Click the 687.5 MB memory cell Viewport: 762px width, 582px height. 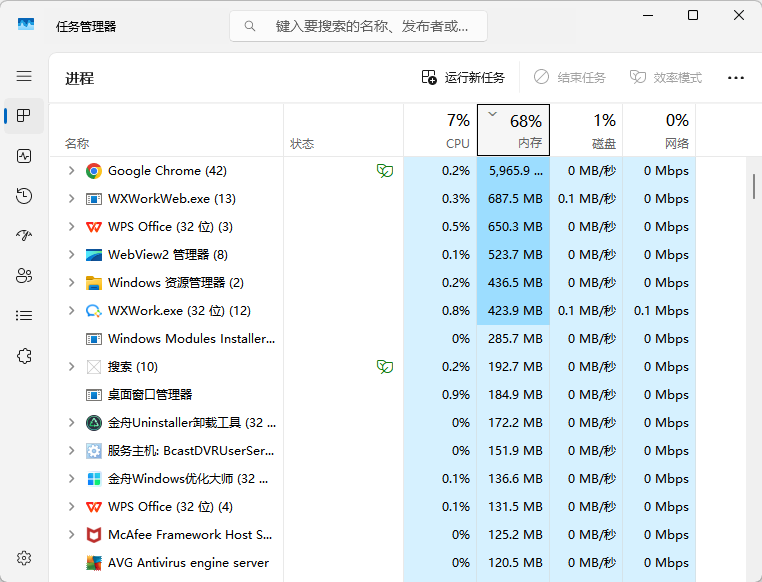(515, 199)
